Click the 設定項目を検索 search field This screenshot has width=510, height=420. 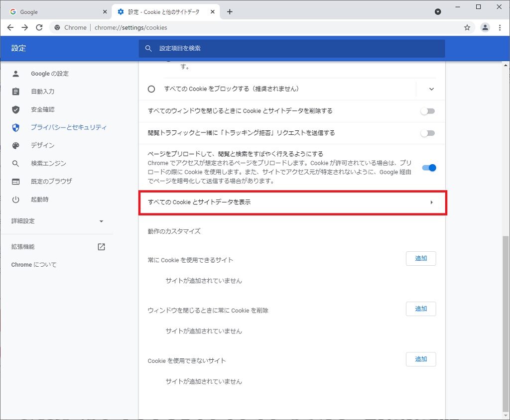point(291,48)
